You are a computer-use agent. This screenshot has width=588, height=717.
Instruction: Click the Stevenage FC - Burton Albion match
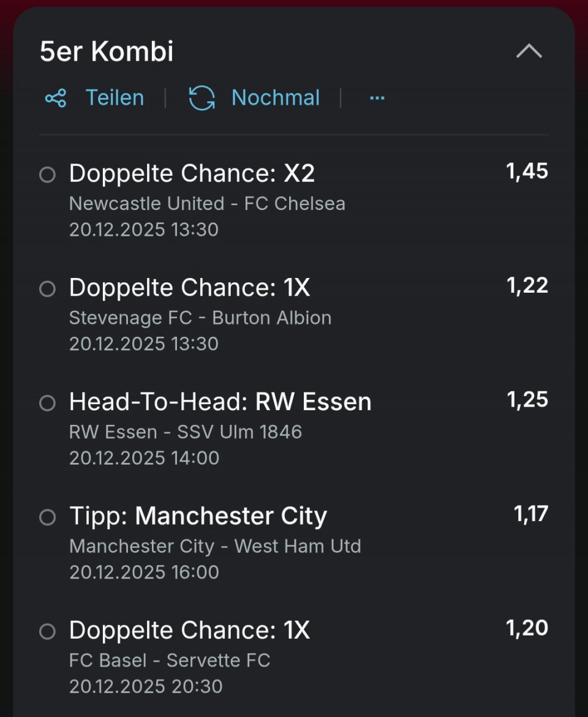point(200,318)
